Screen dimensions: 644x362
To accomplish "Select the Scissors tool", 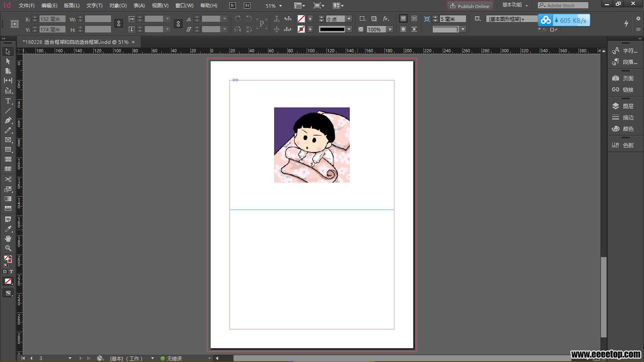I will [x=8, y=179].
